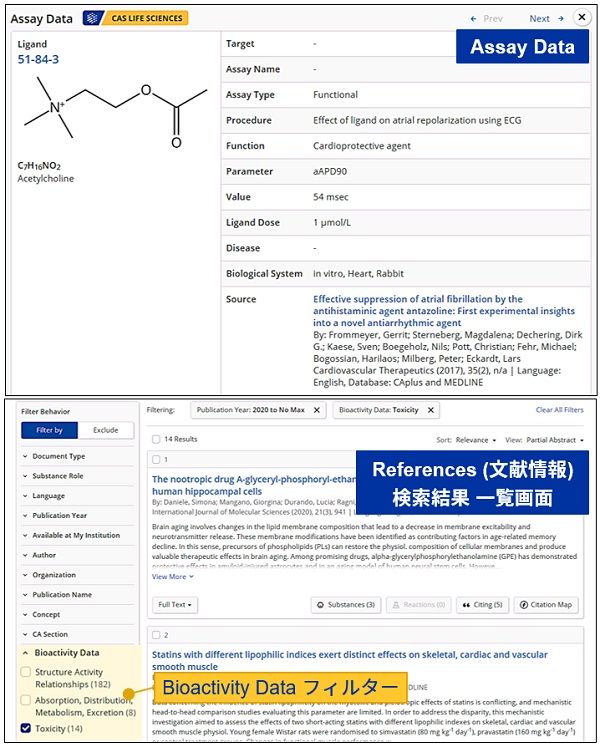Close the Assay Data dialog

click(x=581, y=18)
